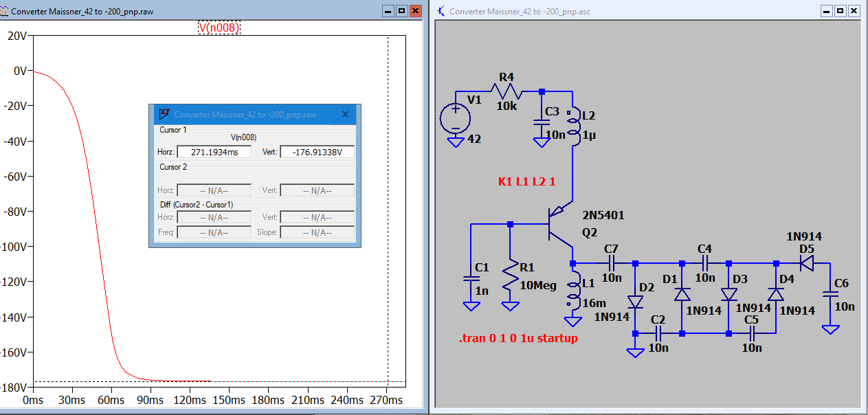The height and width of the screenshot is (415, 868).
Task: Click the K1 L1 L2 1 directive
Action: 526,182
